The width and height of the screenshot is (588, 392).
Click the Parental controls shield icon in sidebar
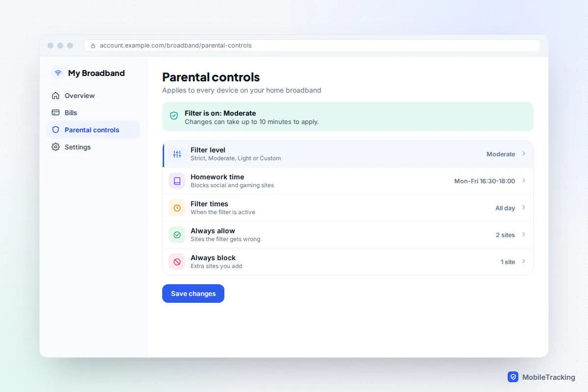[55, 130]
